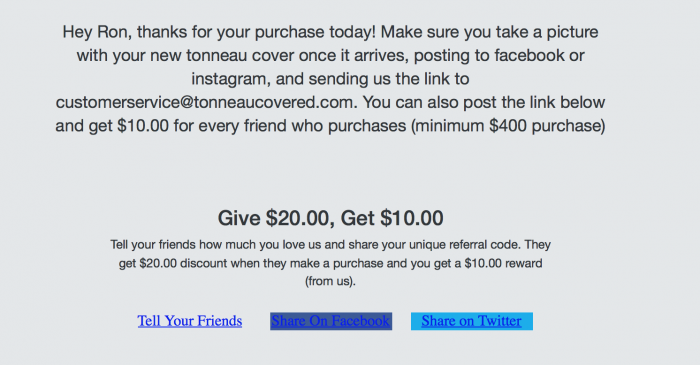The width and height of the screenshot is (700, 365).
Task: Click the Share on Twitter button
Action: (472, 321)
